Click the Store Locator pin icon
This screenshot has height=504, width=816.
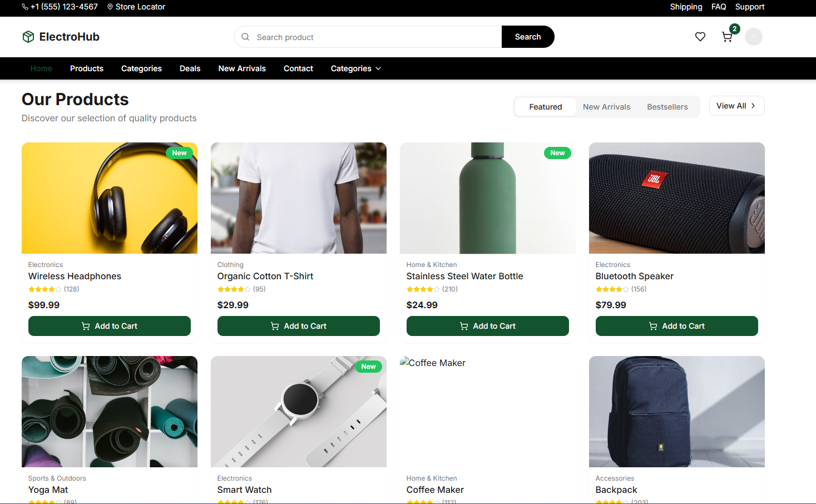pos(110,7)
